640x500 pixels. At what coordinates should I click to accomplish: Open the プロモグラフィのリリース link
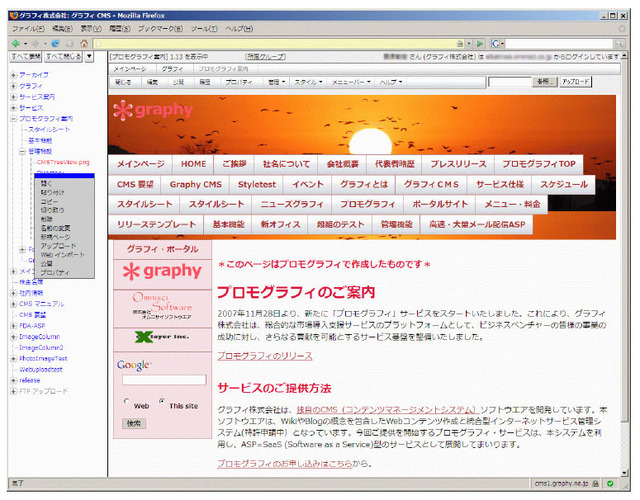coord(264,356)
